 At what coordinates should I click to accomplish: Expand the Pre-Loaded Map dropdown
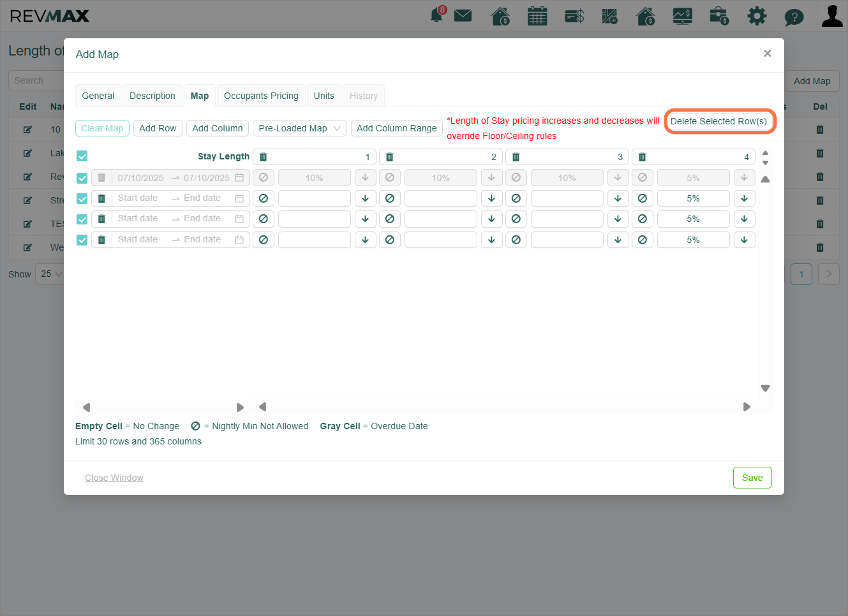pyautogui.click(x=300, y=128)
